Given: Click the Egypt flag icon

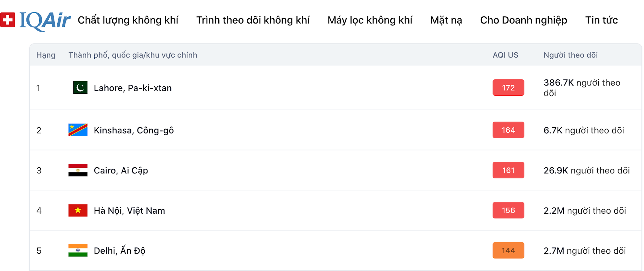Looking at the screenshot, I should 78,170.
